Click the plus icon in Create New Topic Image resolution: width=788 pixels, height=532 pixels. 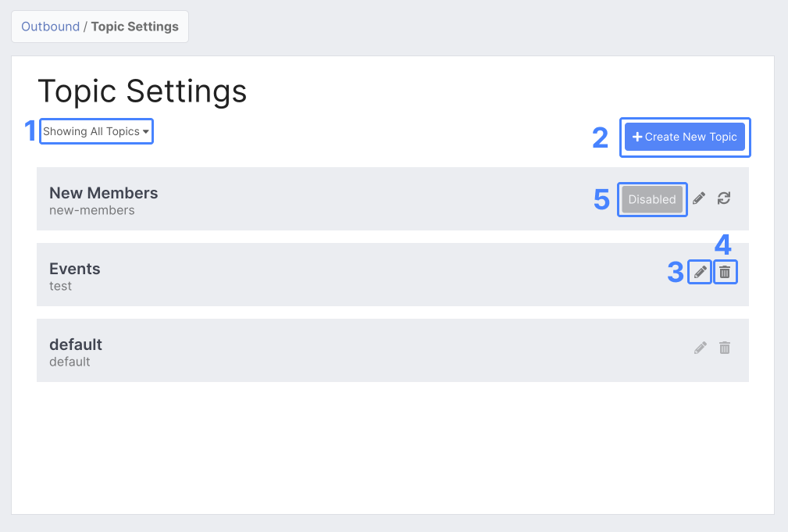pos(637,137)
